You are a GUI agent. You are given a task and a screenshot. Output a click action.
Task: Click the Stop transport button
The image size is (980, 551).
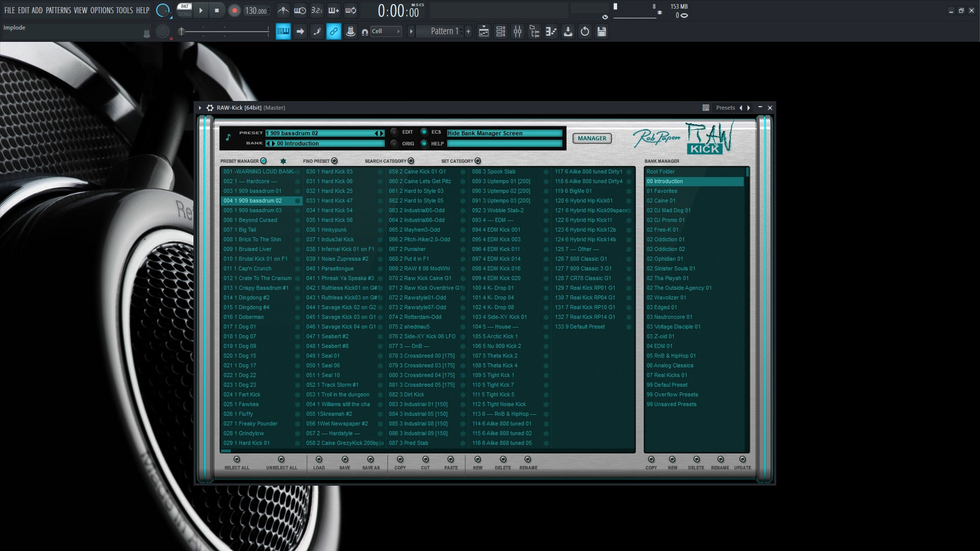point(216,10)
